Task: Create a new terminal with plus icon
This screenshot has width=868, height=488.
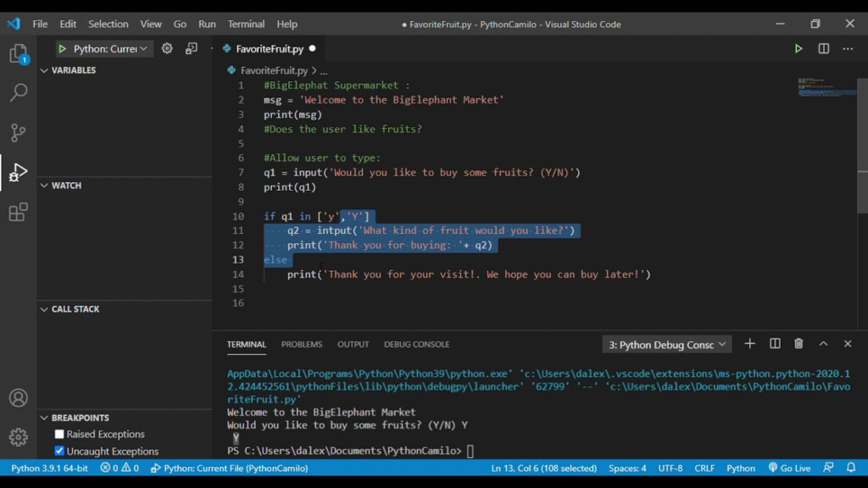Action: pos(749,344)
